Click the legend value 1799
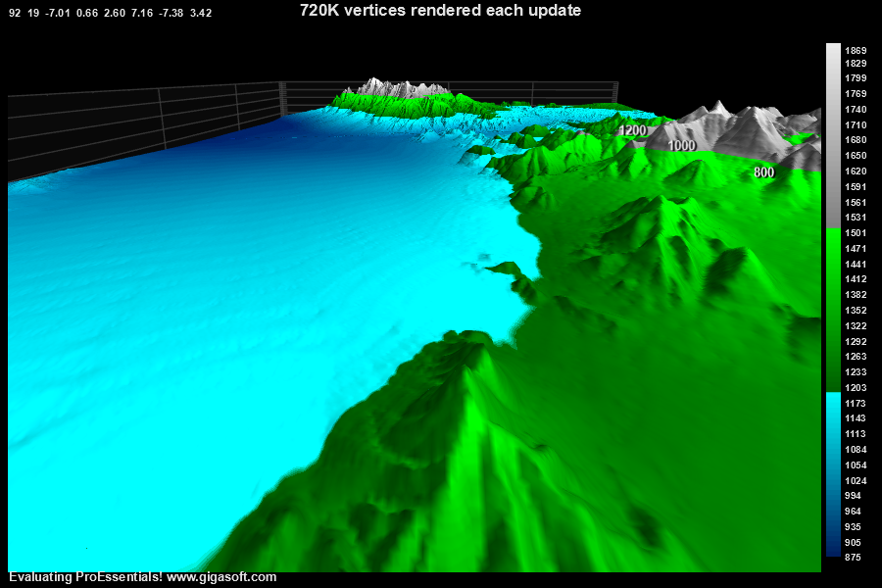 (856, 78)
